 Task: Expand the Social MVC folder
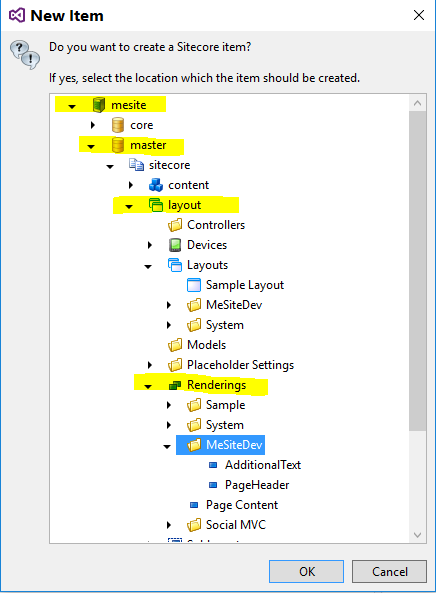(x=169, y=525)
